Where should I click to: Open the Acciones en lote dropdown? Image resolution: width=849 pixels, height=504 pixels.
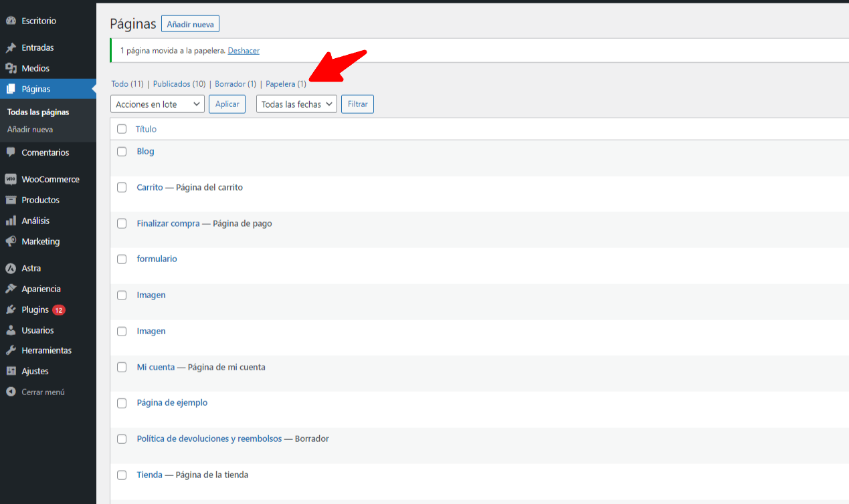[158, 104]
